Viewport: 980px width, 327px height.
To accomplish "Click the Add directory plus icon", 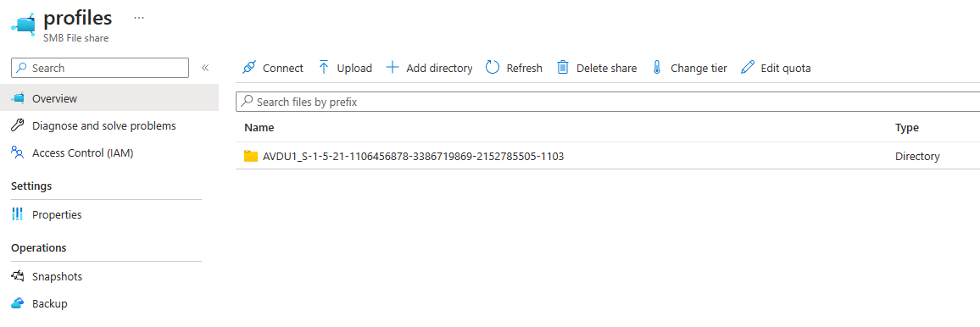I will (x=392, y=68).
